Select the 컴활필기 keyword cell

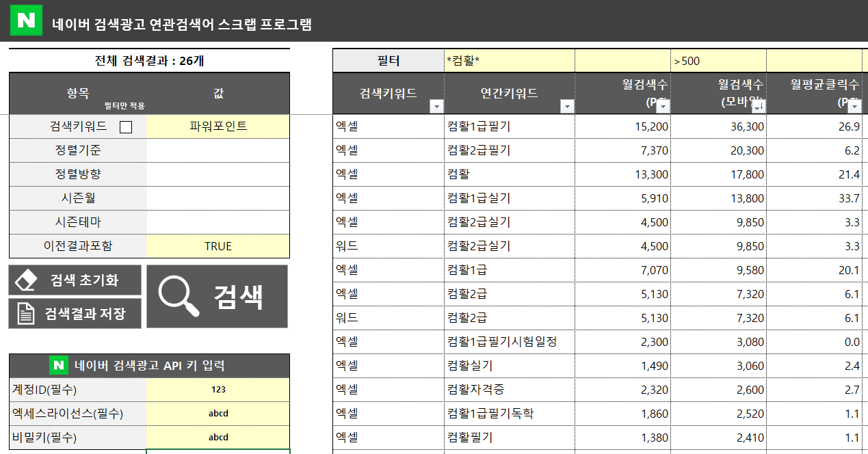[510, 438]
